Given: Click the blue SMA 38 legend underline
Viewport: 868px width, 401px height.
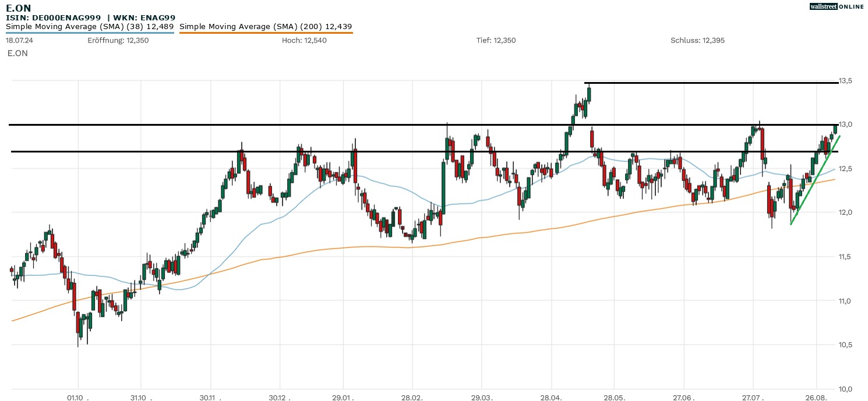Looking at the screenshot, I should click(x=89, y=33).
